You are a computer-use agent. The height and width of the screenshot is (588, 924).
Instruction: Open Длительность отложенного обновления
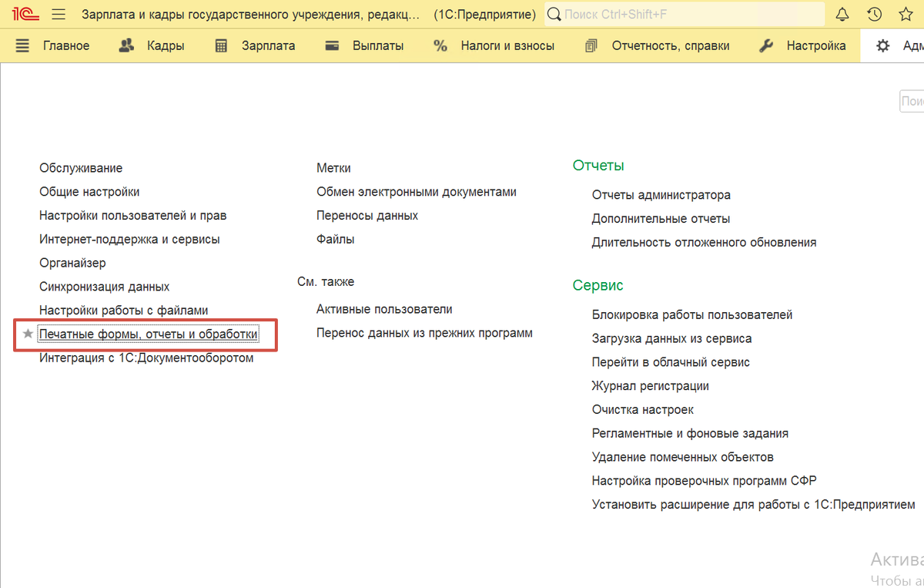coord(704,242)
